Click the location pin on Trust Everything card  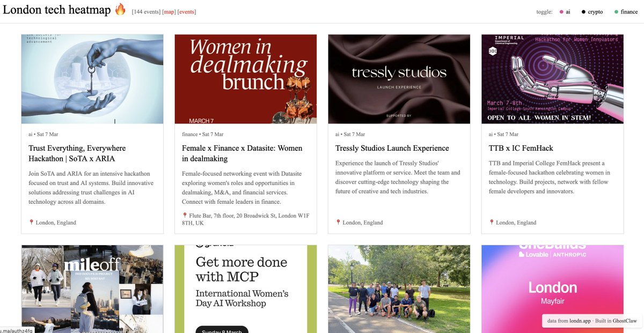pos(31,222)
